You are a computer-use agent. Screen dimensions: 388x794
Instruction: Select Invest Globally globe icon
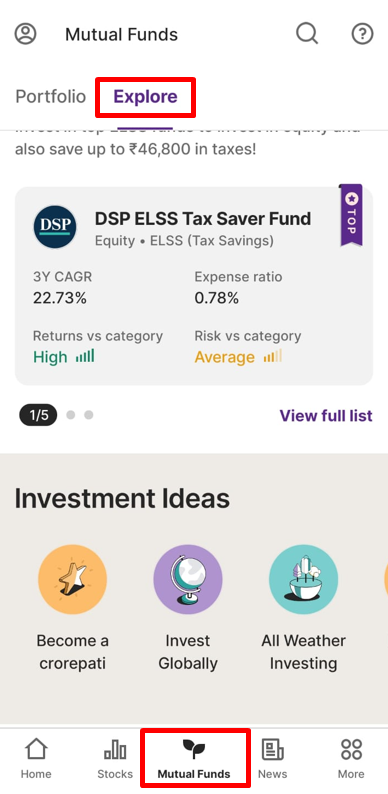click(x=188, y=579)
